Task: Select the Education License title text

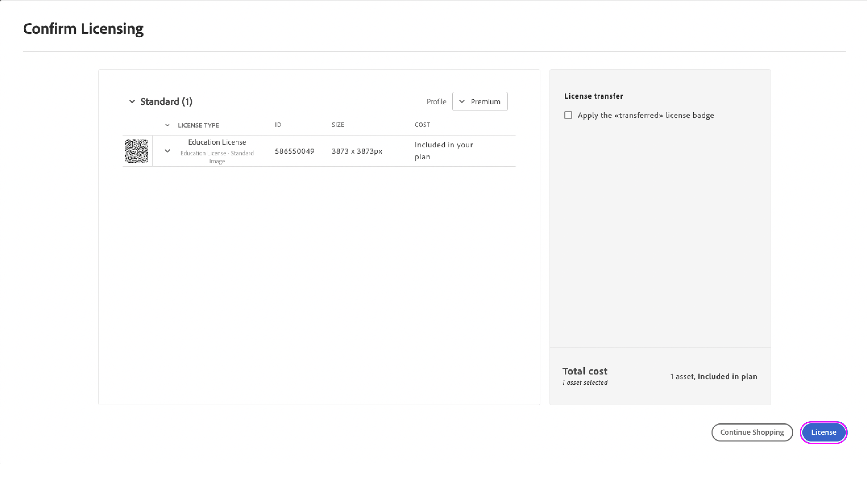Action: [x=217, y=142]
